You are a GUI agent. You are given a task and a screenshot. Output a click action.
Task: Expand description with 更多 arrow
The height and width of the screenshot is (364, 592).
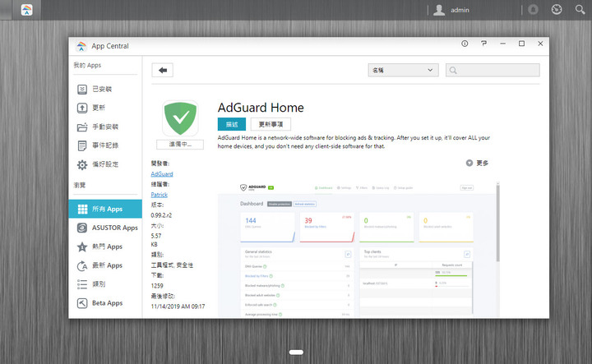(477, 163)
